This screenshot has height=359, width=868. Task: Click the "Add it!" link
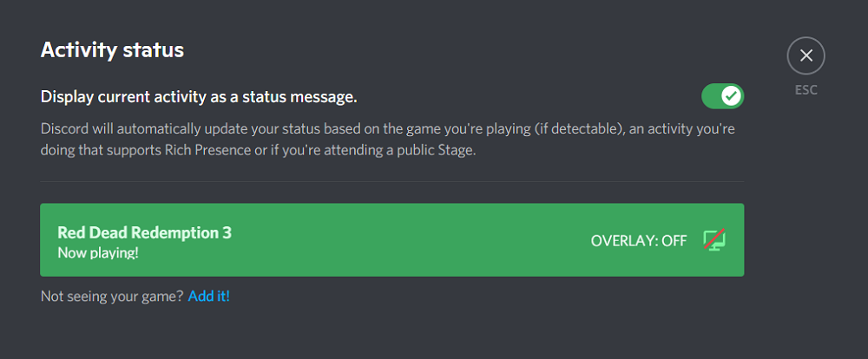point(209,297)
